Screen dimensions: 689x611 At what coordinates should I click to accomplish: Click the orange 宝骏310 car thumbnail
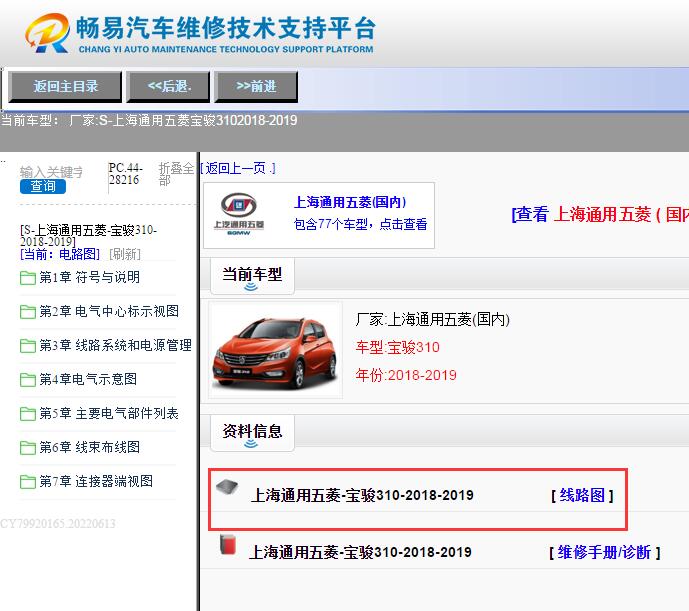(276, 350)
